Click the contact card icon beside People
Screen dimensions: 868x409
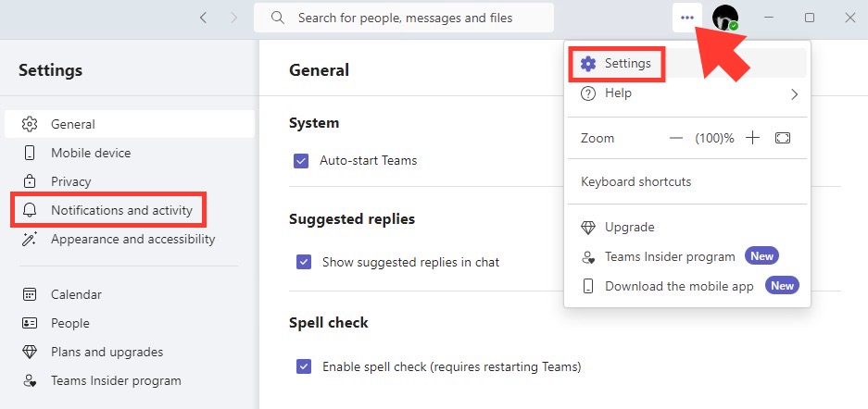click(30, 323)
